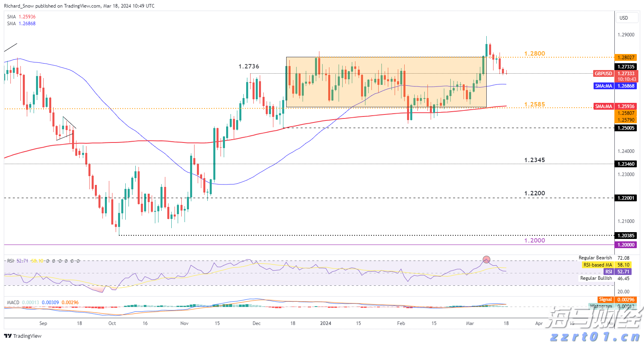Screen dimensions: 644x343
Task: Select the SMA 1.26868 legend entry
Action: coord(21,24)
